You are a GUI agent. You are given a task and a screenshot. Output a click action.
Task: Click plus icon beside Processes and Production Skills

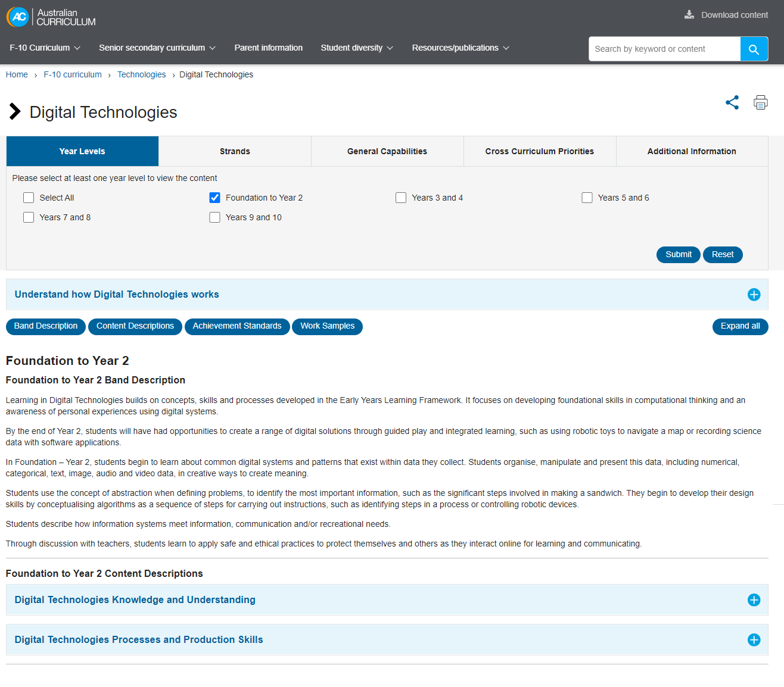754,640
